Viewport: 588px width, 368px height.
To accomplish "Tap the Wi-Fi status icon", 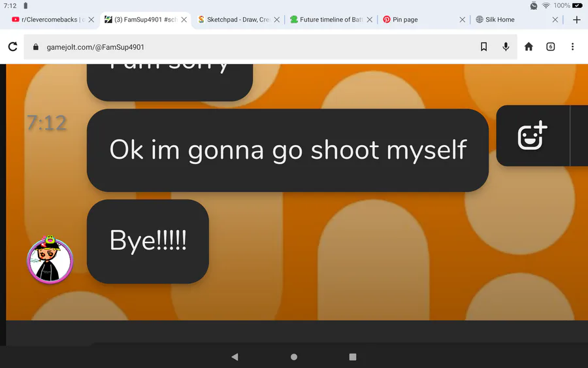I will (546, 6).
